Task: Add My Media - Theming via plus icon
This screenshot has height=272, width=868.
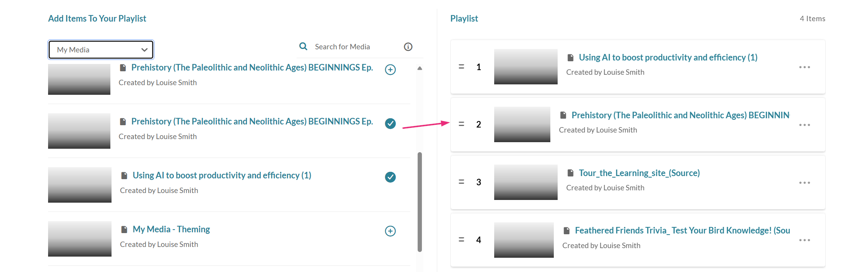Action: pos(390,231)
